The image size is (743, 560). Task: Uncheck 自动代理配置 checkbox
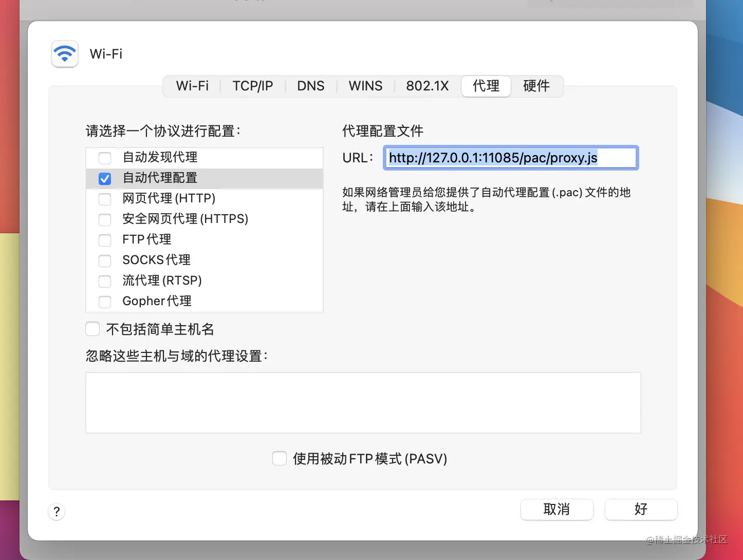pos(105,178)
